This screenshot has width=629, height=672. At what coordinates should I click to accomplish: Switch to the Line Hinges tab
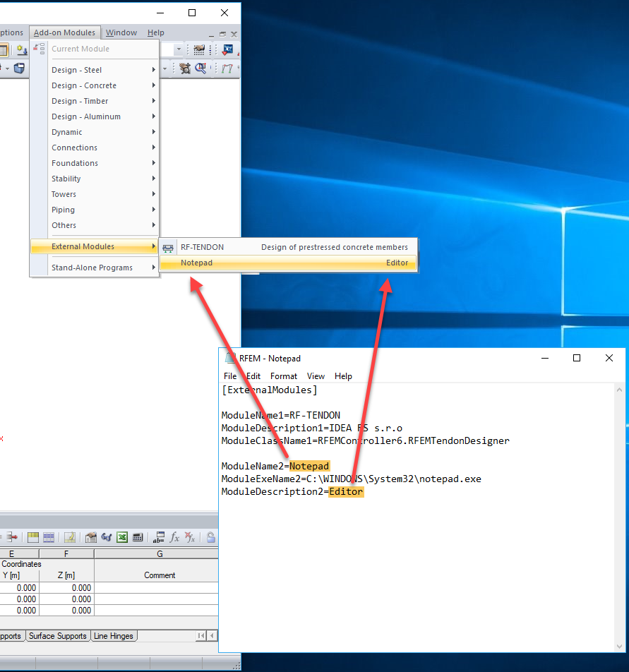[x=114, y=636]
